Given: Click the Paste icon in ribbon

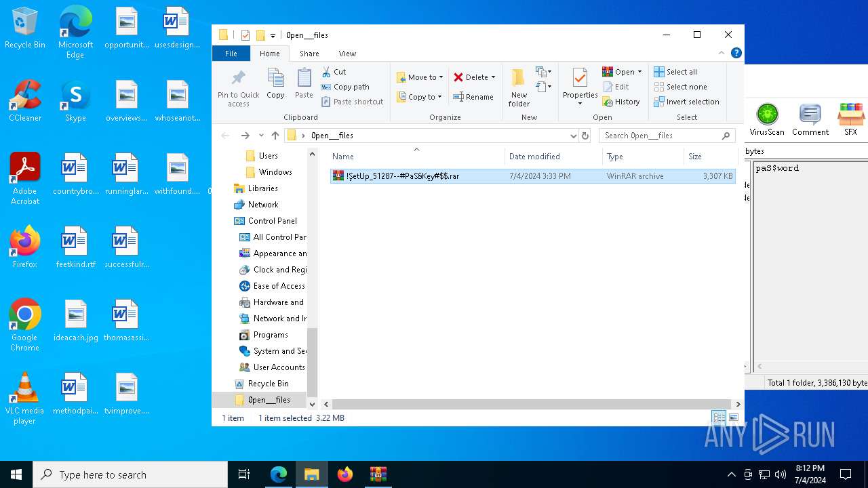Looking at the screenshot, I should point(304,77).
